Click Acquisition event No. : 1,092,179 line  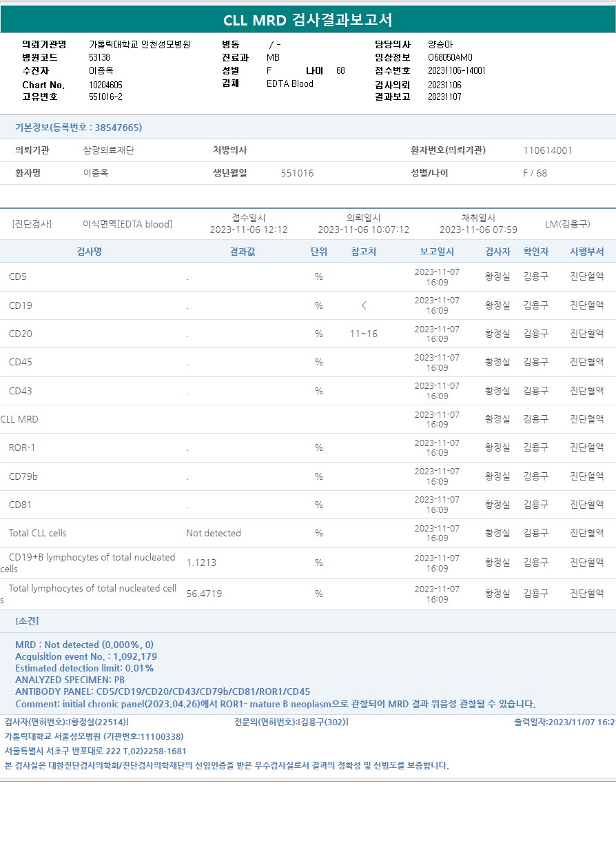pos(86,656)
